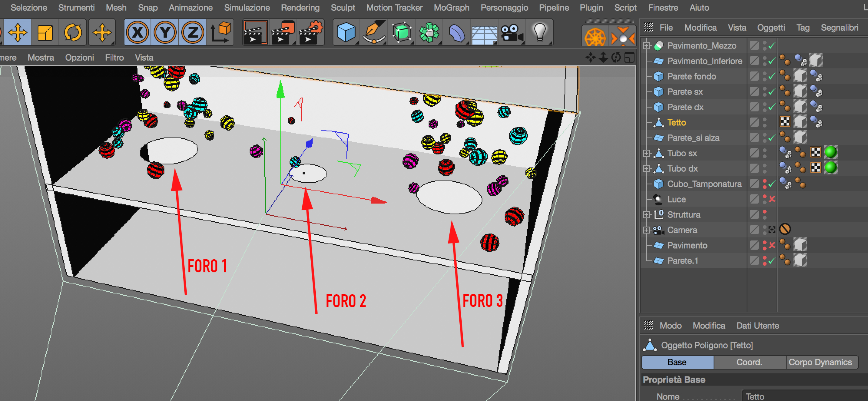The image size is (868, 401).
Task: Switch to the Coord. tab
Action: point(749,362)
